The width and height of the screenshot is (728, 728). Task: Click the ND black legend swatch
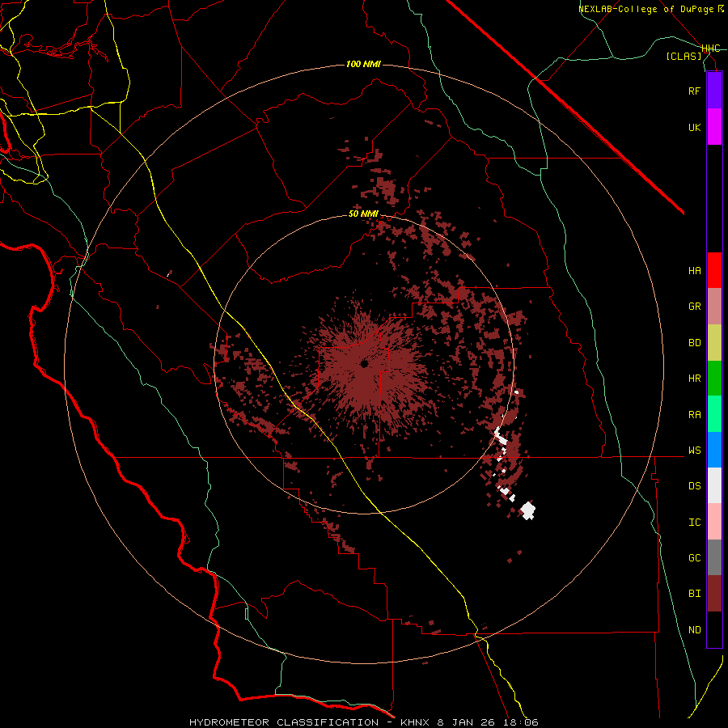tap(714, 629)
